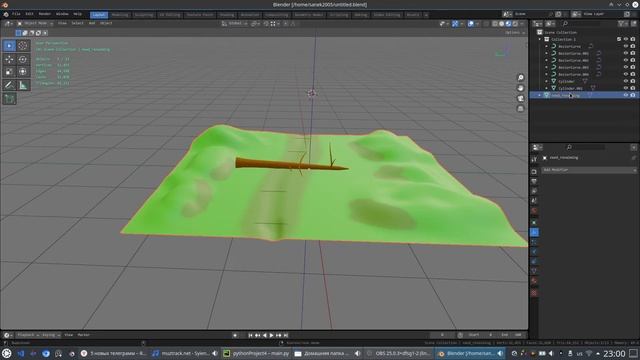Click the viewport pan hand gizmo
Screen dimensions: 640x360
click(520, 88)
